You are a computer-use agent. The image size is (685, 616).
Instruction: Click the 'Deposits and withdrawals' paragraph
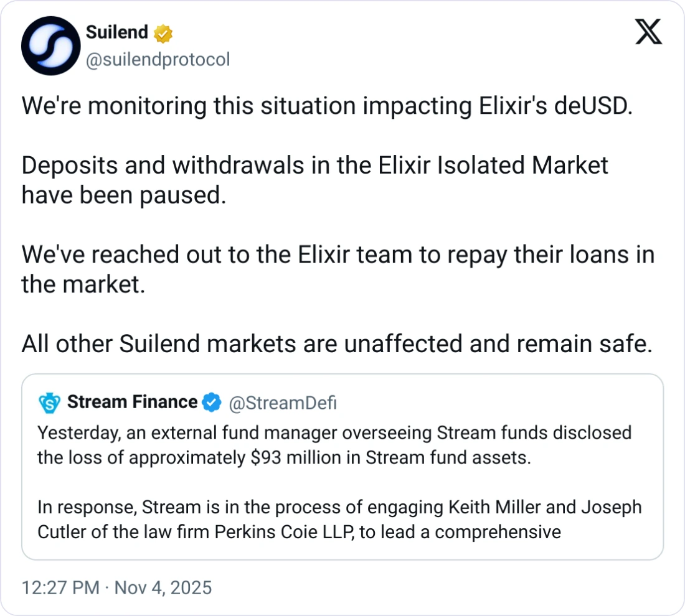point(314,180)
